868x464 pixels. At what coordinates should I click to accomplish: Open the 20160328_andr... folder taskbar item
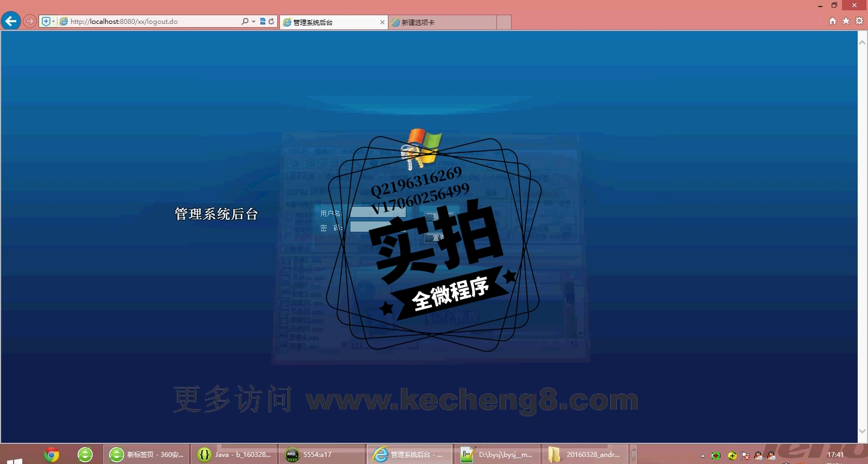pos(585,454)
